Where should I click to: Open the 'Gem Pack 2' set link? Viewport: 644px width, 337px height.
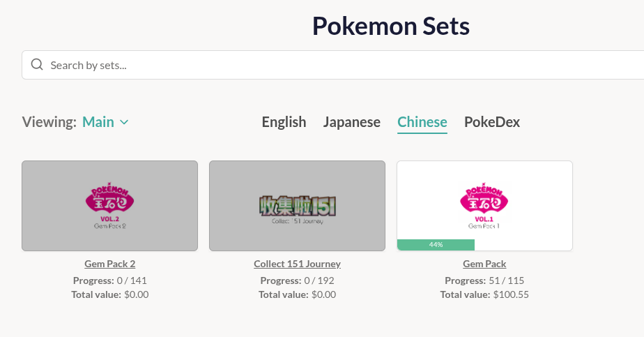(x=109, y=264)
